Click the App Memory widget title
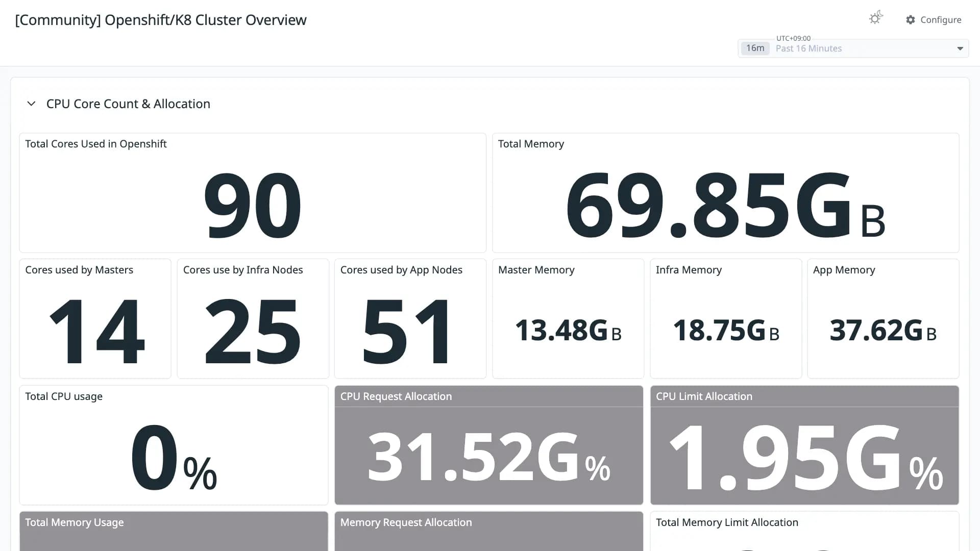This screenshot has height=551, width=980. click(844, 270)
